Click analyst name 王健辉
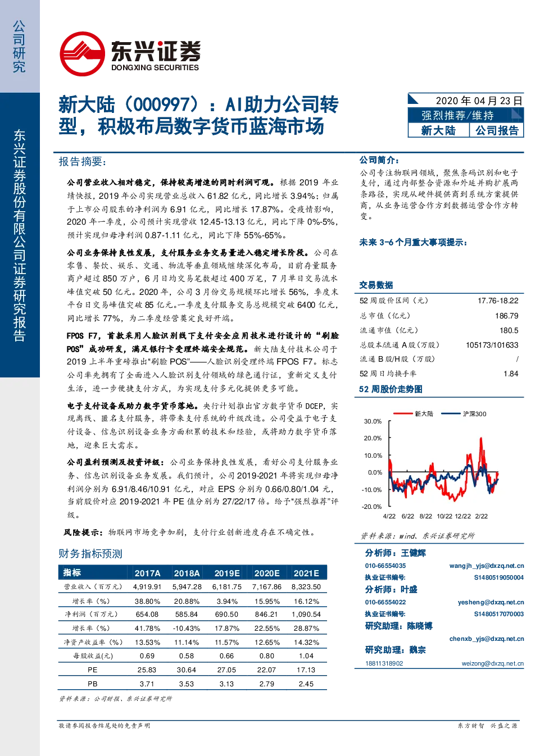558x756 pixels. point(413,553)
